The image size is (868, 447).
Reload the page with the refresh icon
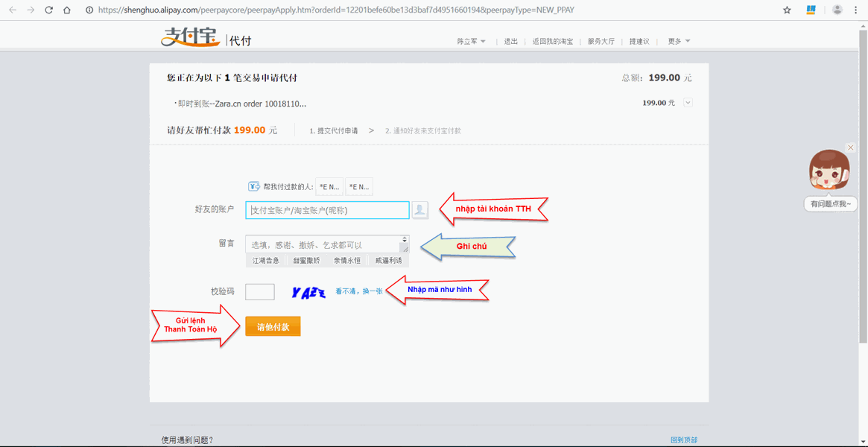click(48, 10)
